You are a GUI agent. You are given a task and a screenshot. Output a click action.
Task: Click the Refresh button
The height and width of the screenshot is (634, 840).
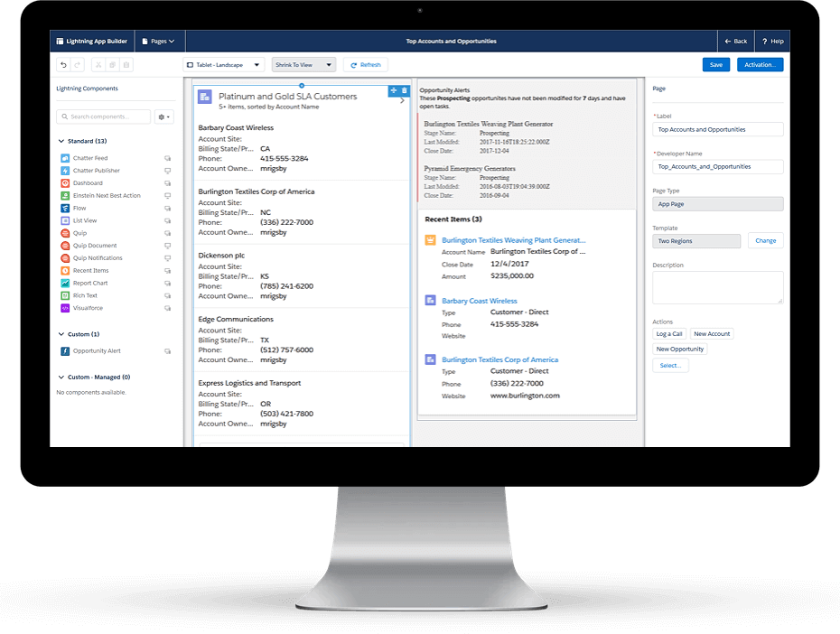tap(366, 65)
